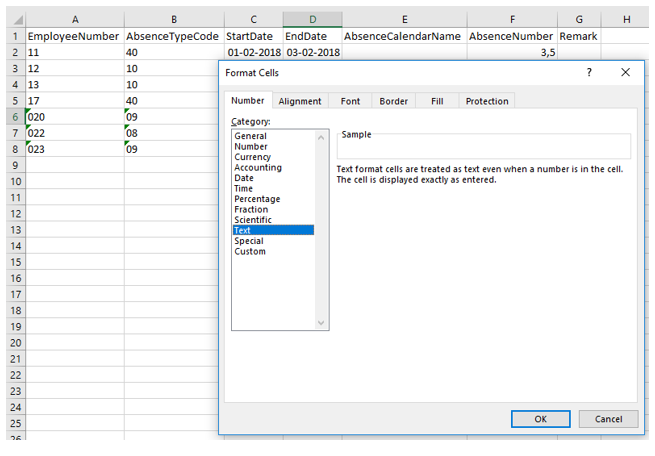
Task: Click cell A6 containing 020
Action: (75, 116)
